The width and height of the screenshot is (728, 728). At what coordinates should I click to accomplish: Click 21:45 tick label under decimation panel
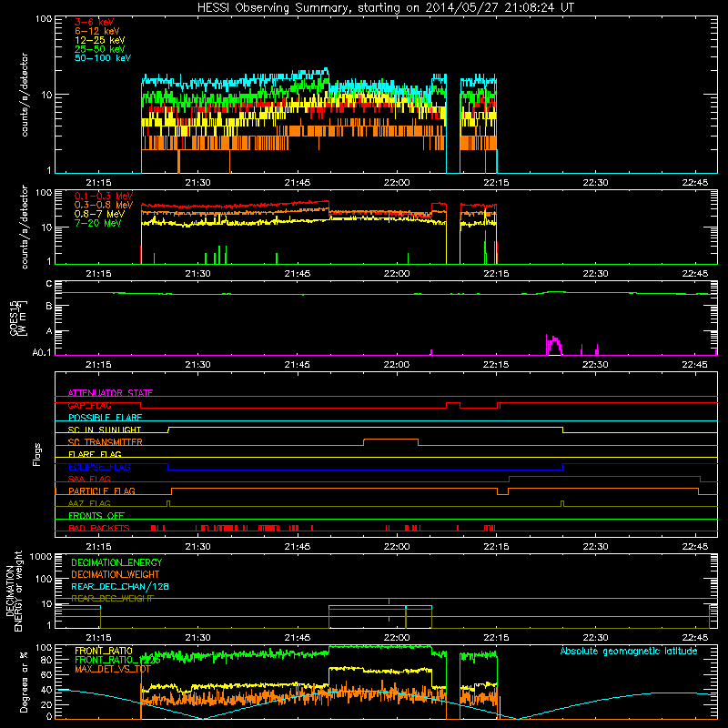tap(298, 638)
